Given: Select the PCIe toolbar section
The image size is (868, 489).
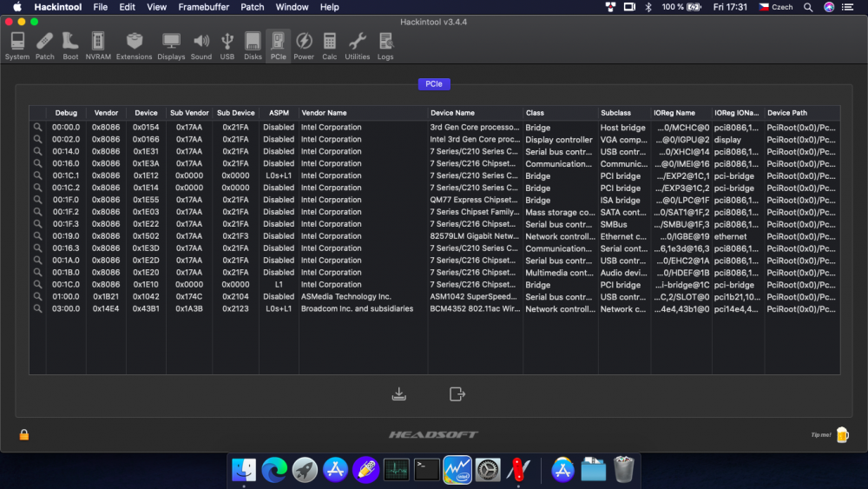Looking at the screenshot, I should [278, 45].
